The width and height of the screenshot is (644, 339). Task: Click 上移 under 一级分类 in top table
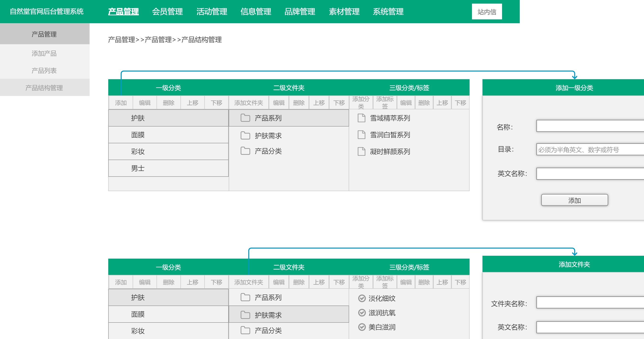click(193, 103)
